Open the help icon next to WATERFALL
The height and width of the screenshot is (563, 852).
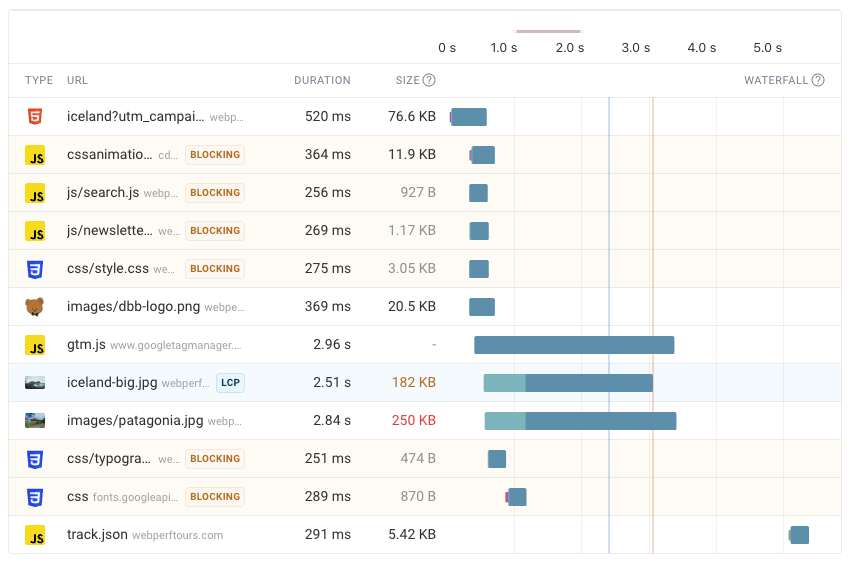click(818, 80)
